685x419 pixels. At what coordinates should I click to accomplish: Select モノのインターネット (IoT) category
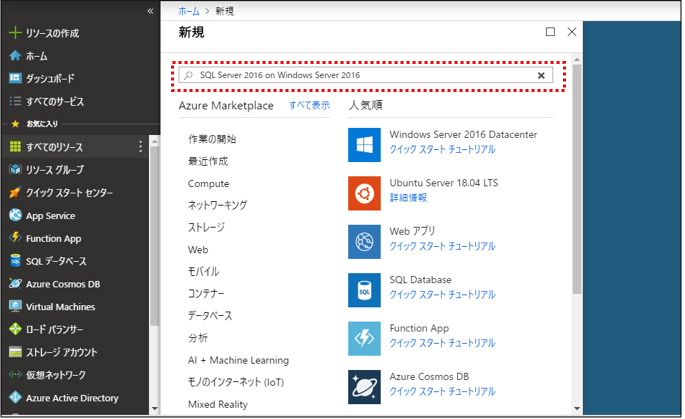click(x=236, y=382)
